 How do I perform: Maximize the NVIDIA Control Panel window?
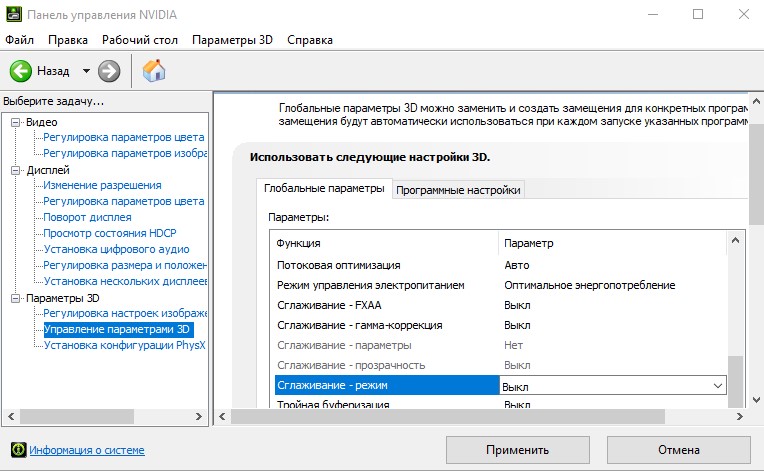click(698, 14)
